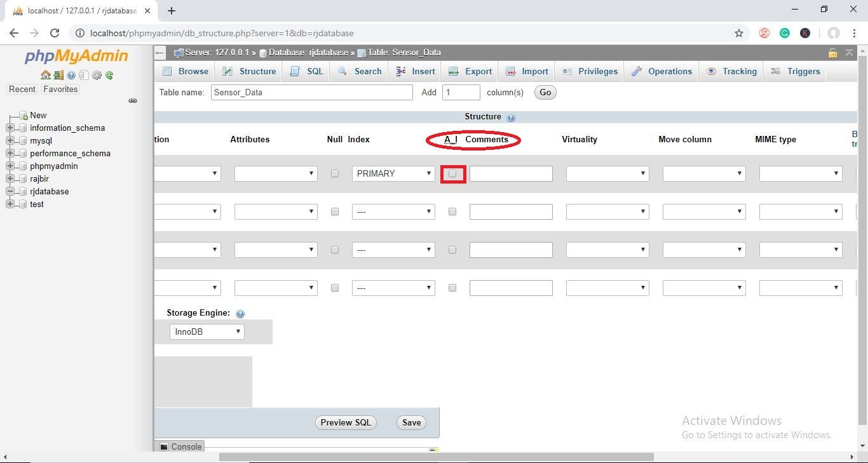Viewport: 868px width, 463px height.
Task: Click the Save button
Action: click(x=410, y=422)
